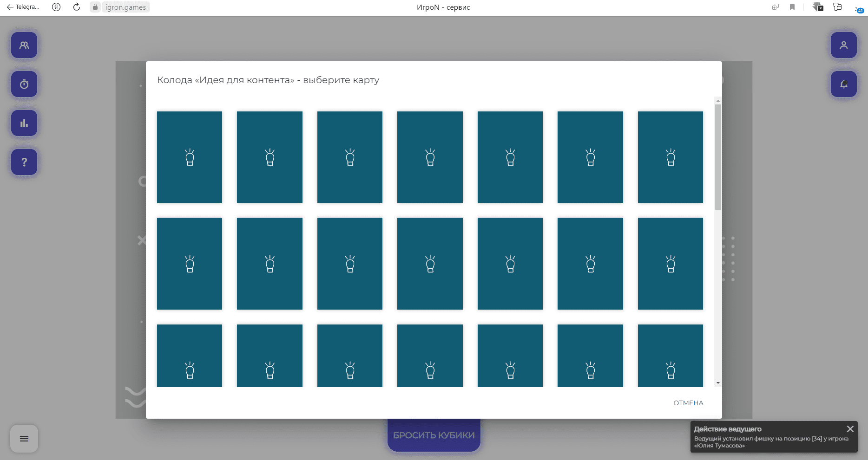Select the first card in second row
Viewport: 868px width, 460px height.
tap(190, 263)
